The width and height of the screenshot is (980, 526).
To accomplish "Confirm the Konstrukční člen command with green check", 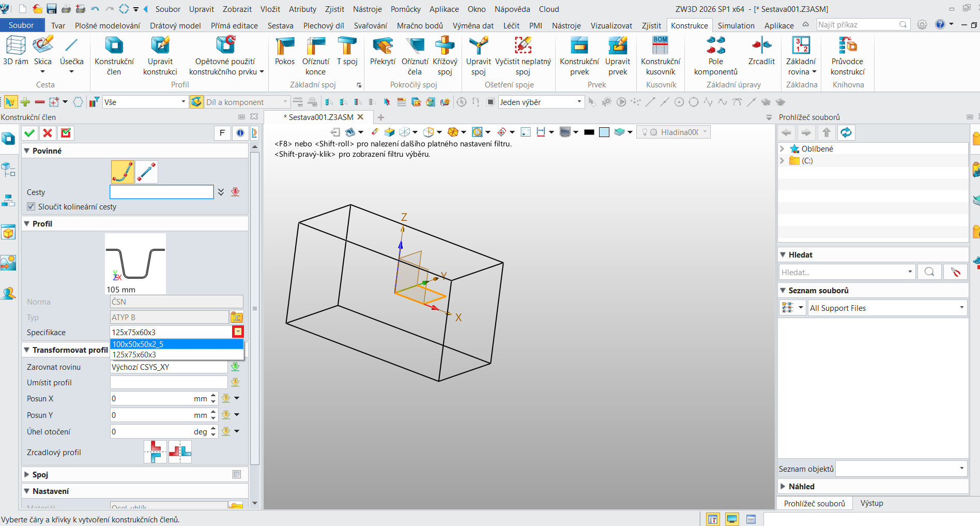I will 29,133.
